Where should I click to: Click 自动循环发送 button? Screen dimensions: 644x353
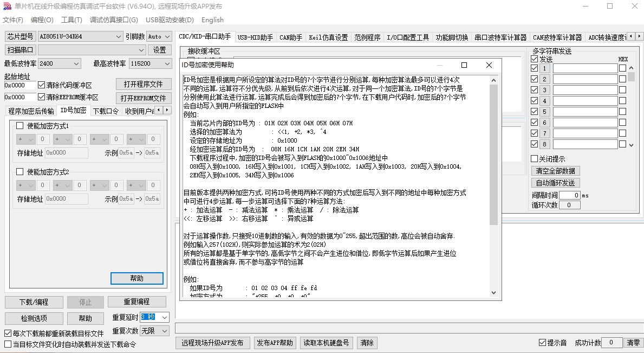pos(556,182)
